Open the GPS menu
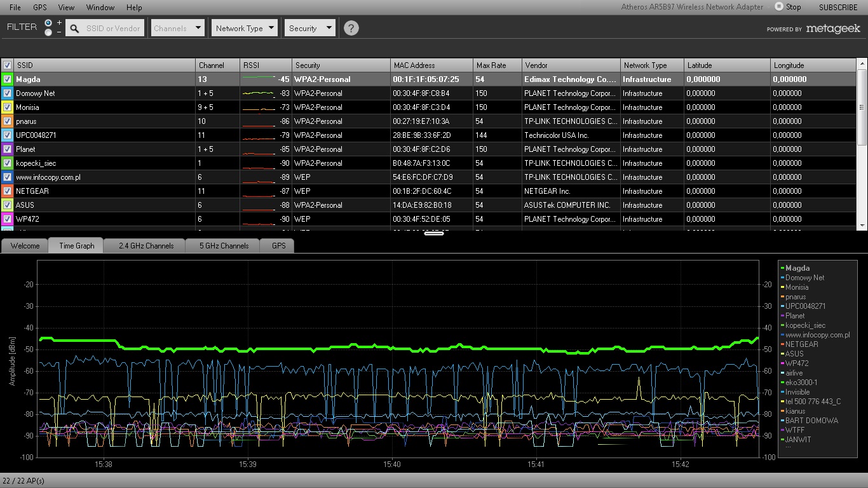Image resolution: width=868 pixels, height=488 pixels. click(x=40, y=7)
